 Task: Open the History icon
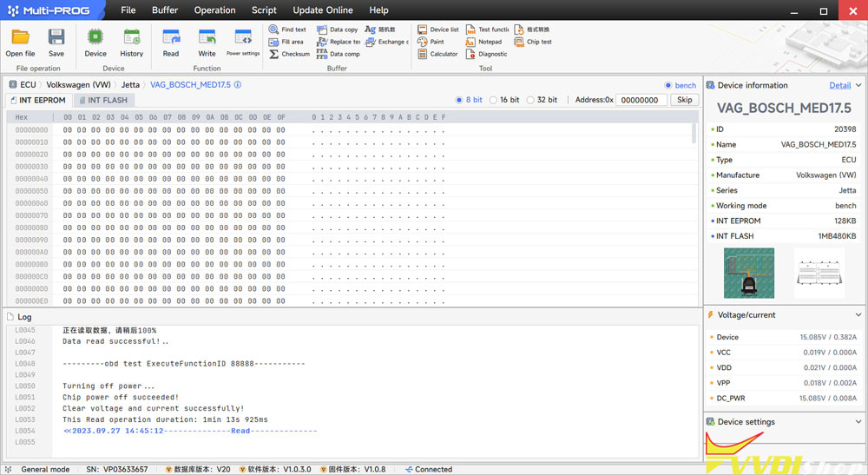(132, 37)
